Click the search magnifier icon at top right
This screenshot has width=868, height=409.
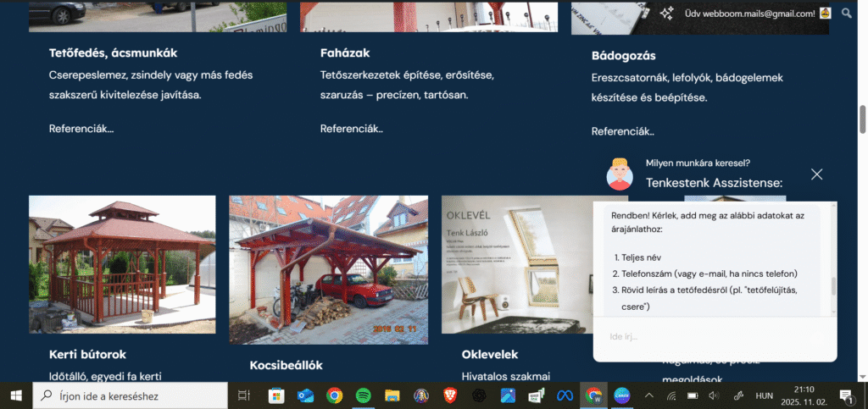[847, 14]
